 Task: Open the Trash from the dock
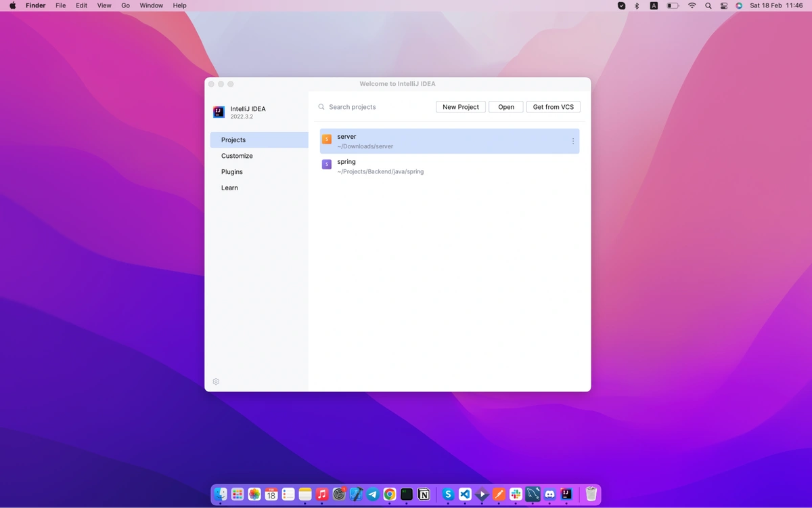(591, 494)
